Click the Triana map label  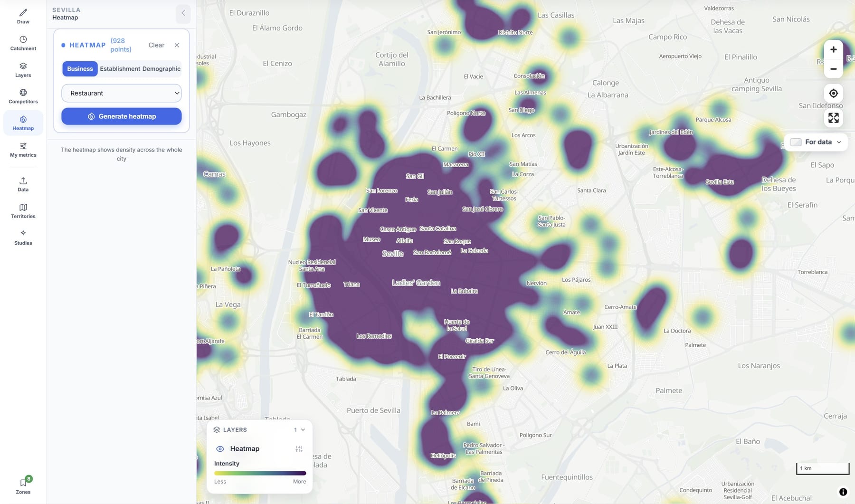(351, 285)
